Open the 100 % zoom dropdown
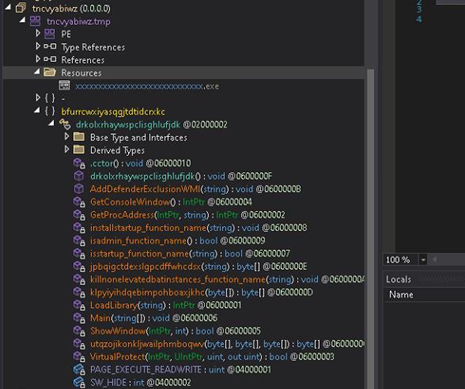Viewport: 465px width, 389px height. [x=423, y=259]
